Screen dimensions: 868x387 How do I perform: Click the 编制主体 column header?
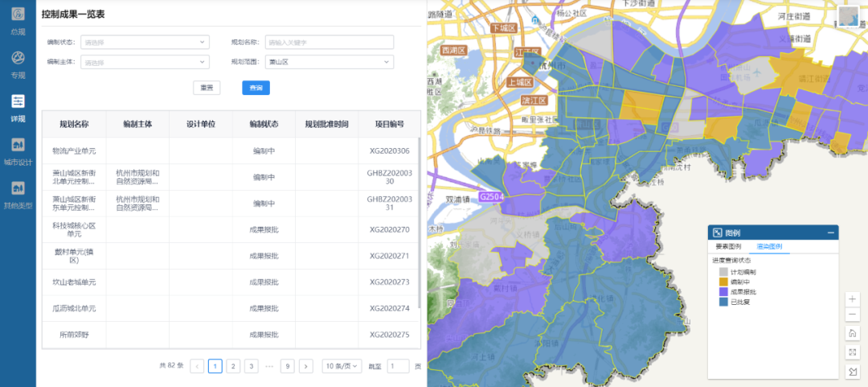tap(137, 124)
